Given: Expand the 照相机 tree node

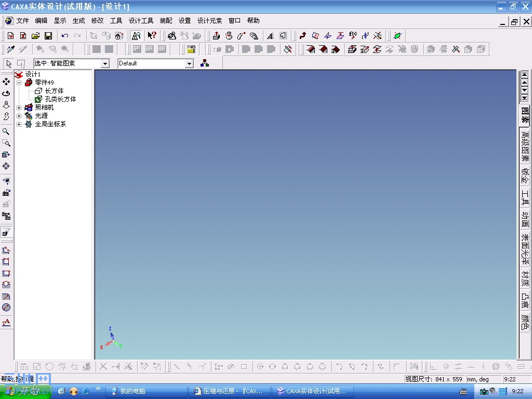Looking at the screenshot, I should pos(19,108).
